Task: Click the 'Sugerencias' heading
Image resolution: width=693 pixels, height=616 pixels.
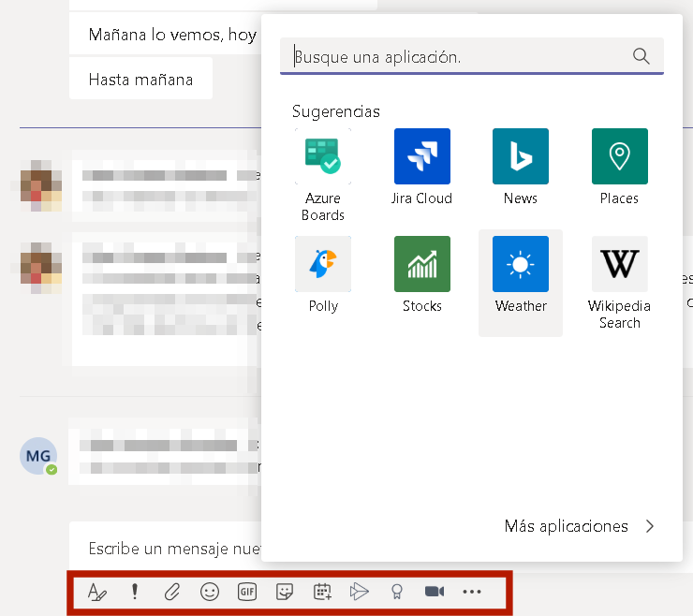Action: tap(336, 111)
